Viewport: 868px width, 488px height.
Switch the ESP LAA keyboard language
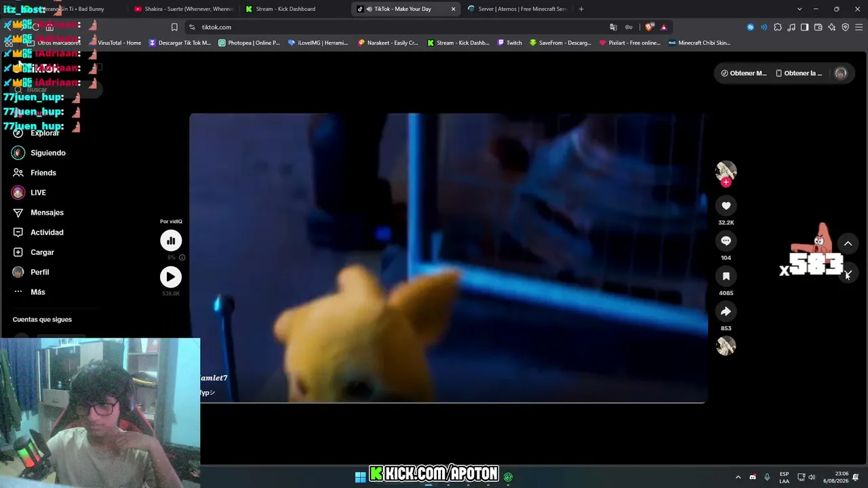click(x=784, y=477)
